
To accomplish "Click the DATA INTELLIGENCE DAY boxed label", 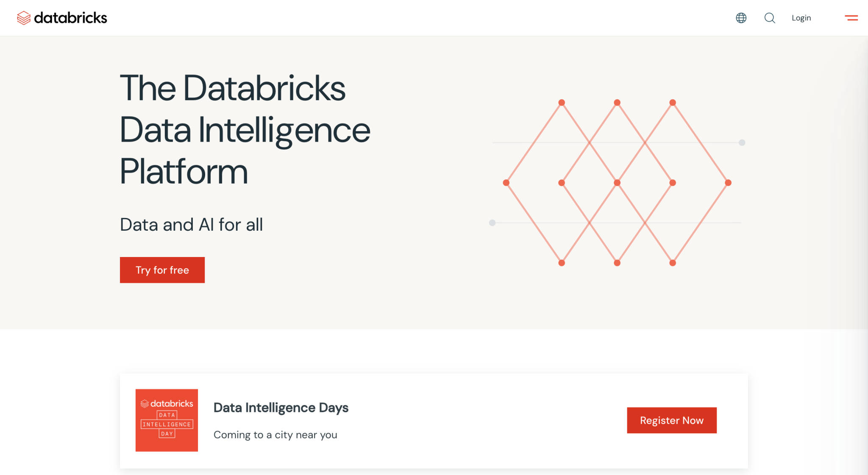I will pyautogui.click(x=167, y=424).
